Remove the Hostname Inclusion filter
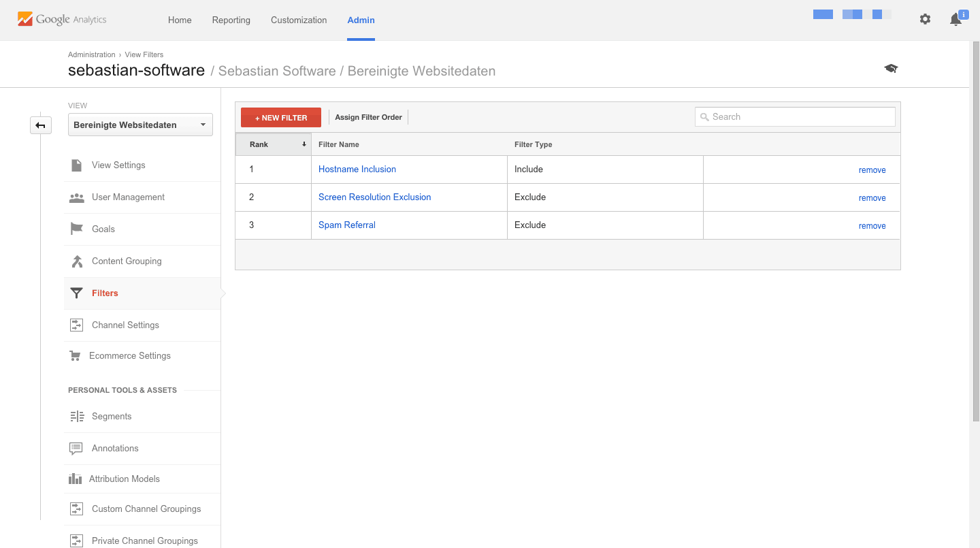 click(872, 170)
